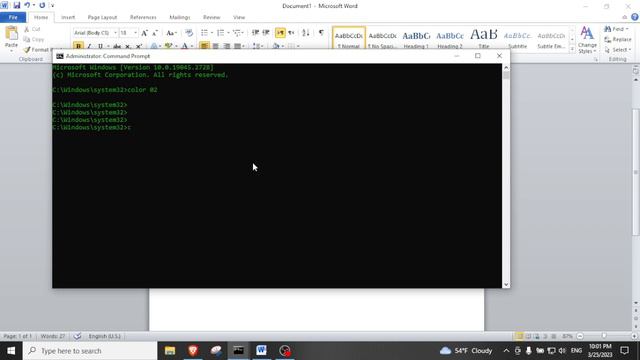Toggle Bold formatting
640x360 pixels.
point(78,45)
